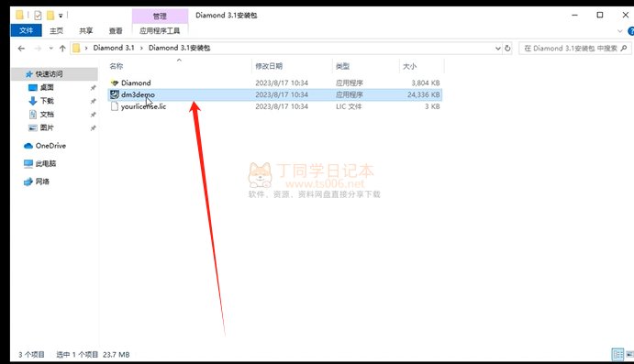Click the pin icon next to 下载
Screen dimensions: 634x364
coord(93,101)
